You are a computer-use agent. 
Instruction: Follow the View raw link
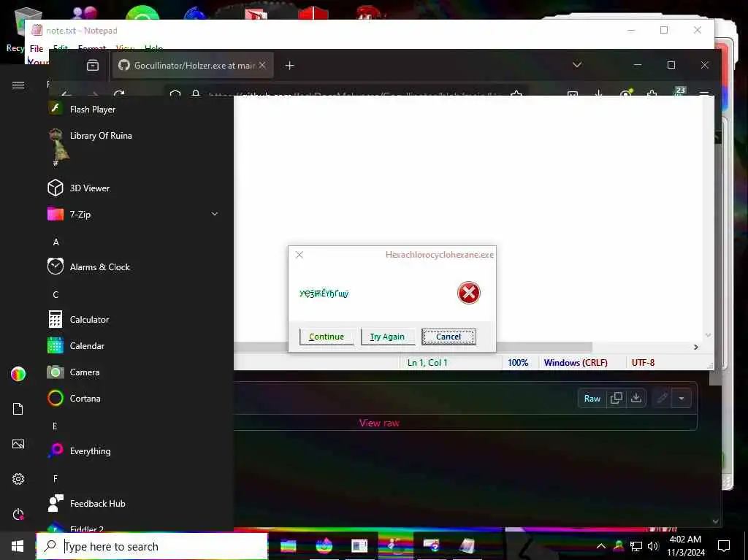tap(379, 423)
